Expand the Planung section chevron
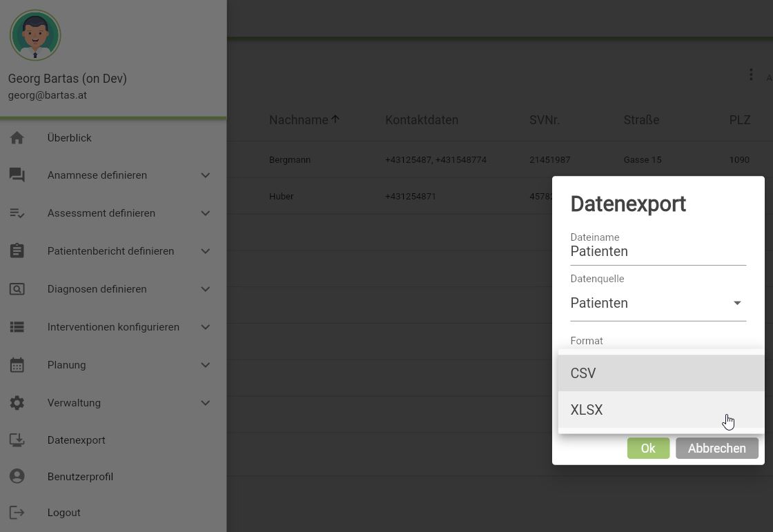773x532 pixels. 205,365
